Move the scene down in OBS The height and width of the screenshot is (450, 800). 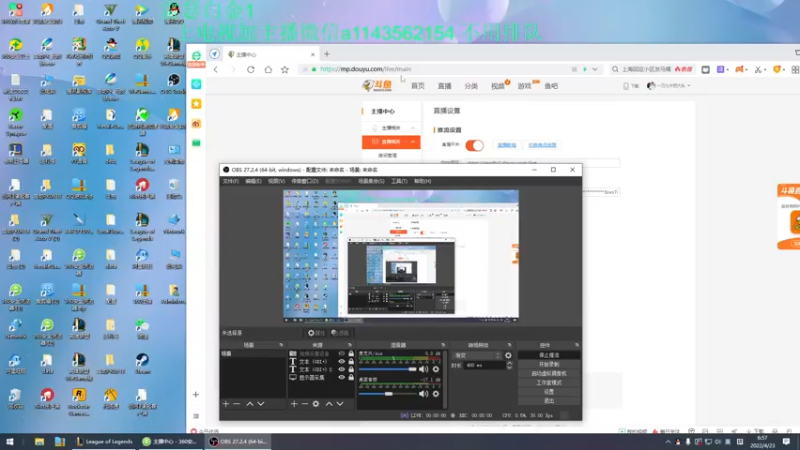point(261,404)
